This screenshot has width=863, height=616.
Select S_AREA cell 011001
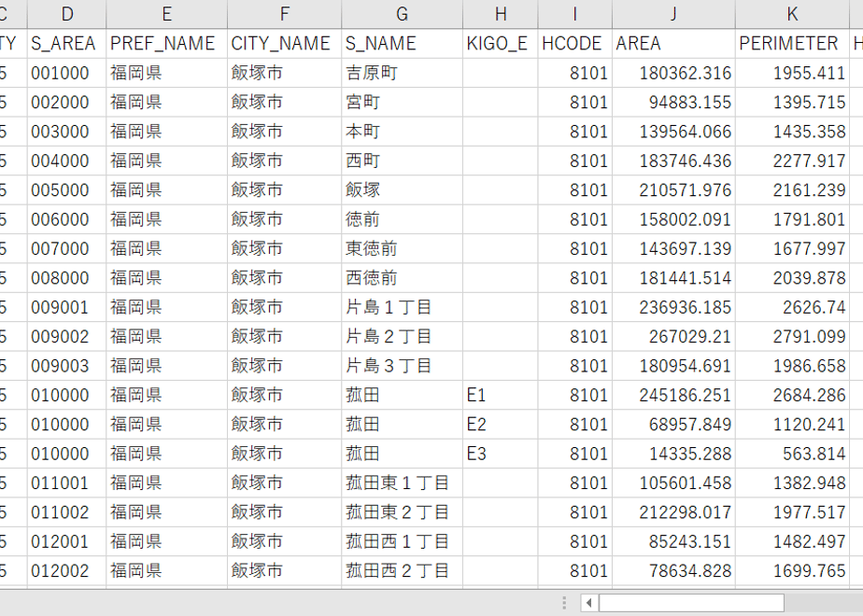coord(66,483)
